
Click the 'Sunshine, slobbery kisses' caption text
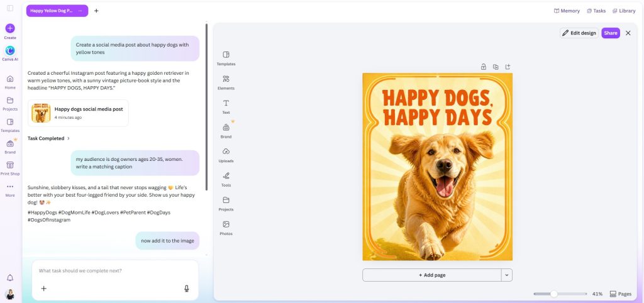click(111, 195)
